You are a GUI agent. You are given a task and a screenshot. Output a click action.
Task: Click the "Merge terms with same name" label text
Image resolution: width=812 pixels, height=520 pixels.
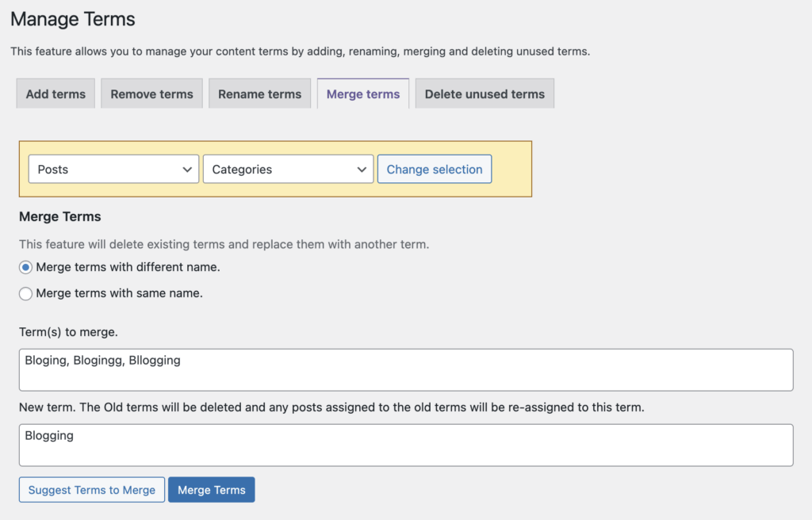121,292
